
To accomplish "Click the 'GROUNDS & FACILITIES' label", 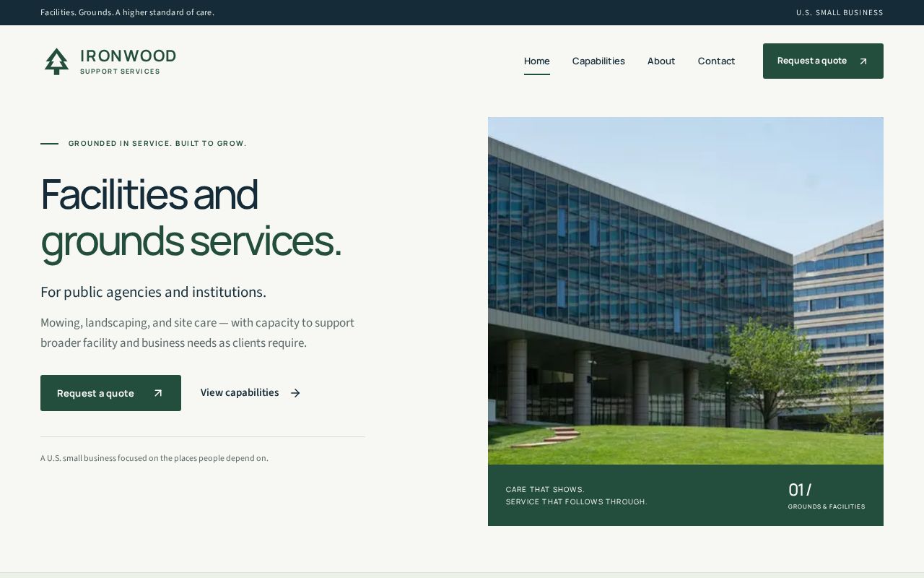I will 827,506.
